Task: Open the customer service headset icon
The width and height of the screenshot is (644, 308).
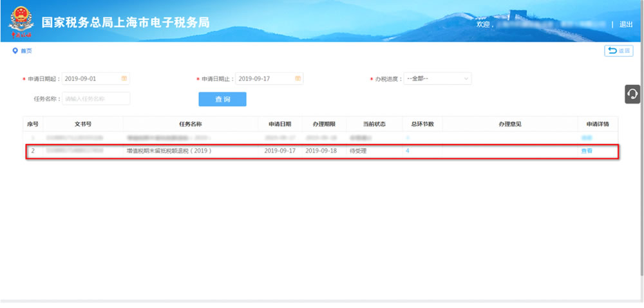Action: pyautogui.click(x=632, y=94)
